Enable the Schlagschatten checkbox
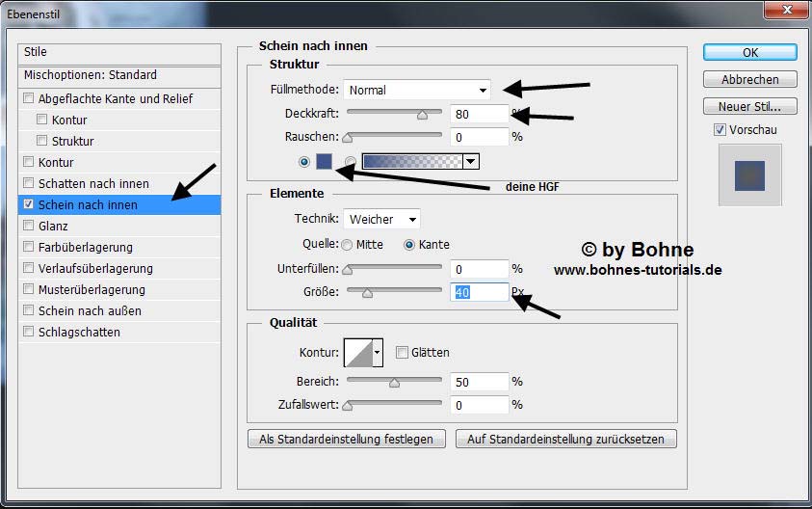Viewport: 812px width, 509px height. 29,332
